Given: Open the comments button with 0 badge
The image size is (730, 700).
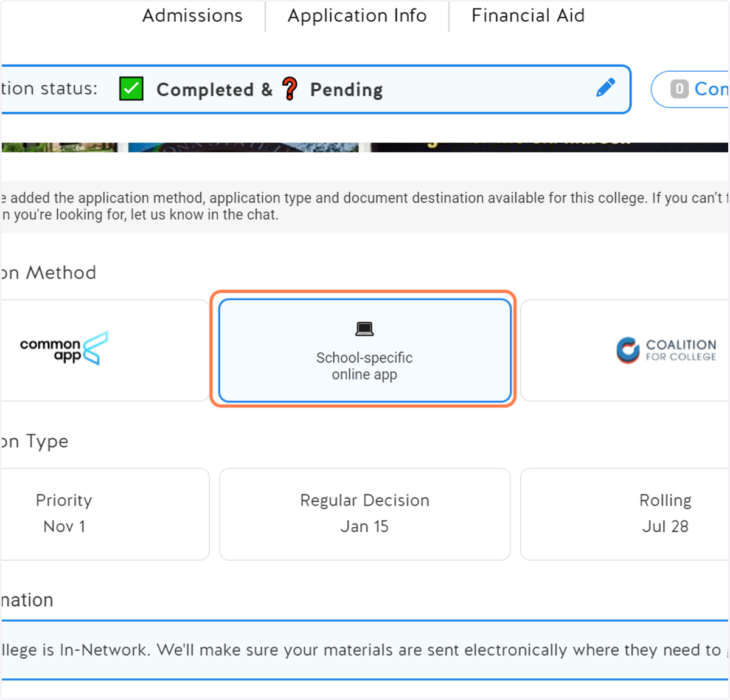Looking at the screenshot, I should click(x=690, y=89).
